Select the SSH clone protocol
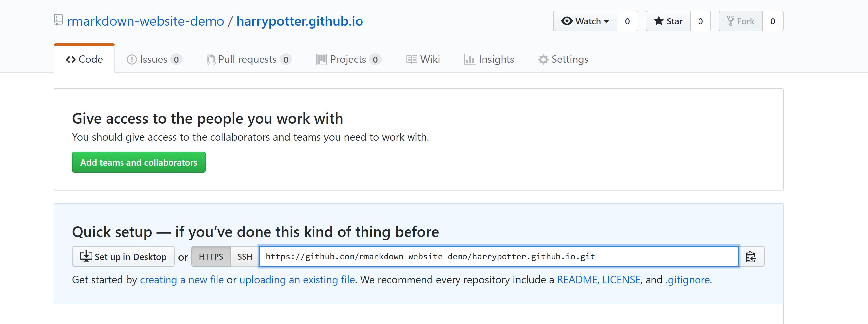The width and height of the screenshot is (868, 324). click(x=245, y=257)
